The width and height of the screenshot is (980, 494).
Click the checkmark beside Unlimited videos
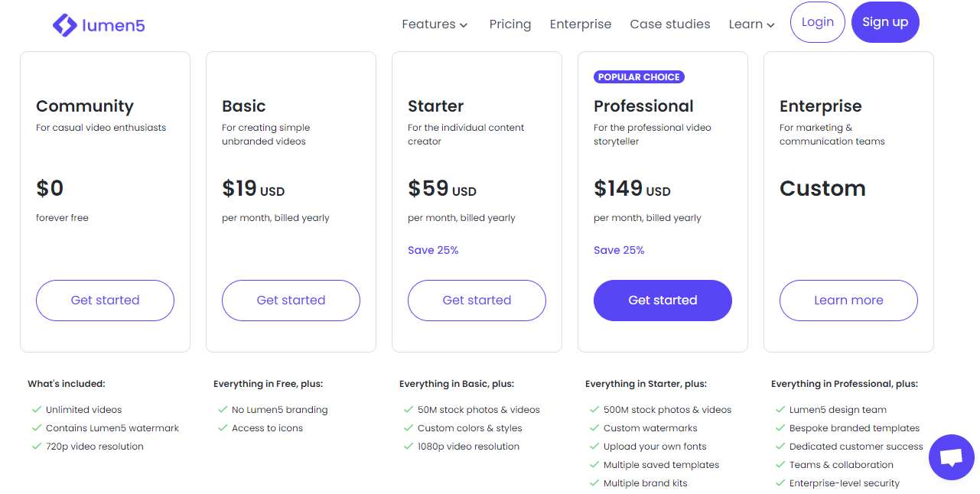pos(37,410)
